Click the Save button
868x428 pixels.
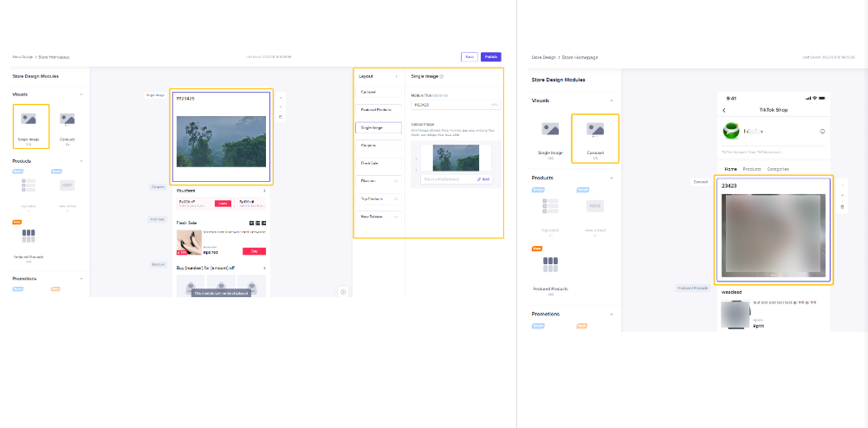[x=469, y=57]
